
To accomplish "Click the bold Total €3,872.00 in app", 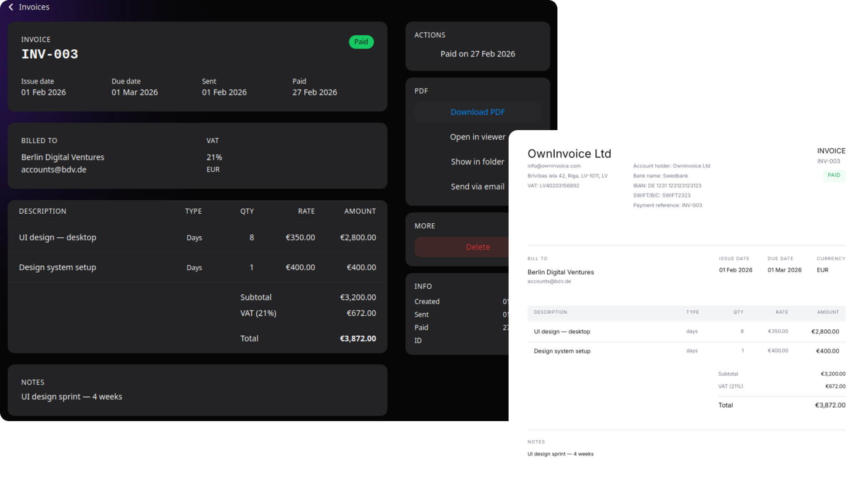I will click(358, 338).
